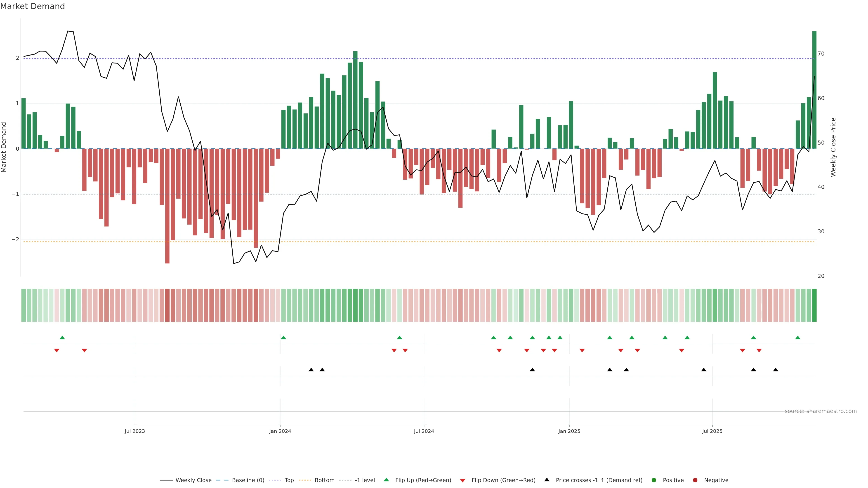Click the Flip Down red triangle legend icon
Image resolution: width=868 pixels, height=488 pixels.
coord(463,481)
